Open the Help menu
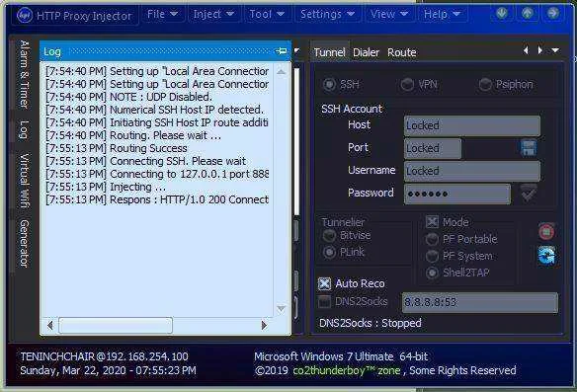577x392 pixels. 442,14
